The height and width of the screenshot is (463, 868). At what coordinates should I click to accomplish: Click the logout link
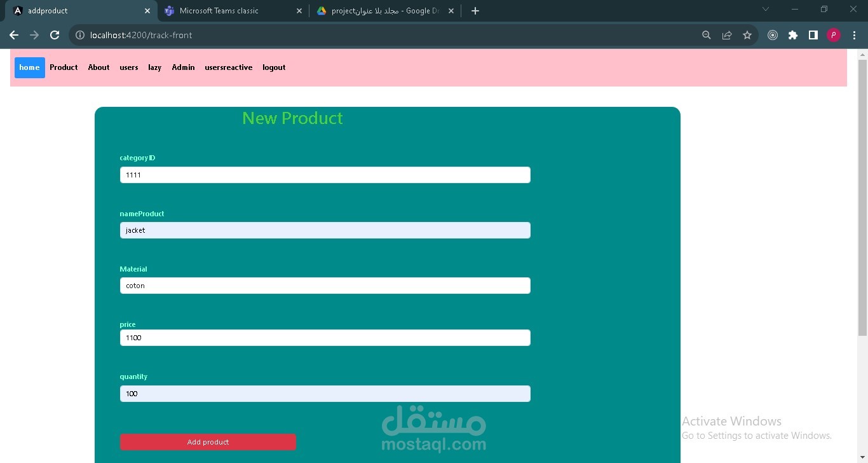coord(274,67)
